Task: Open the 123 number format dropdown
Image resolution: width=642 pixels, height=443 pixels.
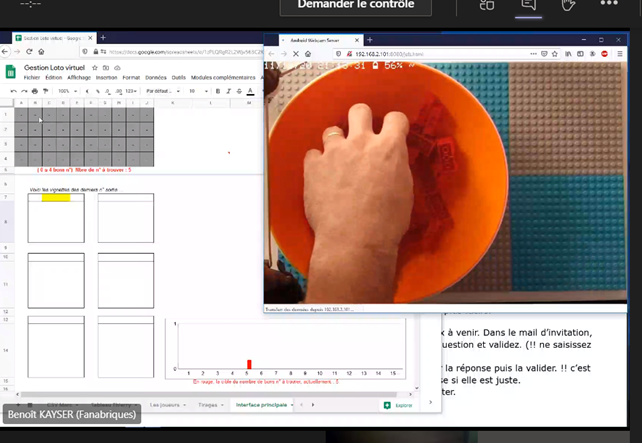Action: tap(131, 91)
